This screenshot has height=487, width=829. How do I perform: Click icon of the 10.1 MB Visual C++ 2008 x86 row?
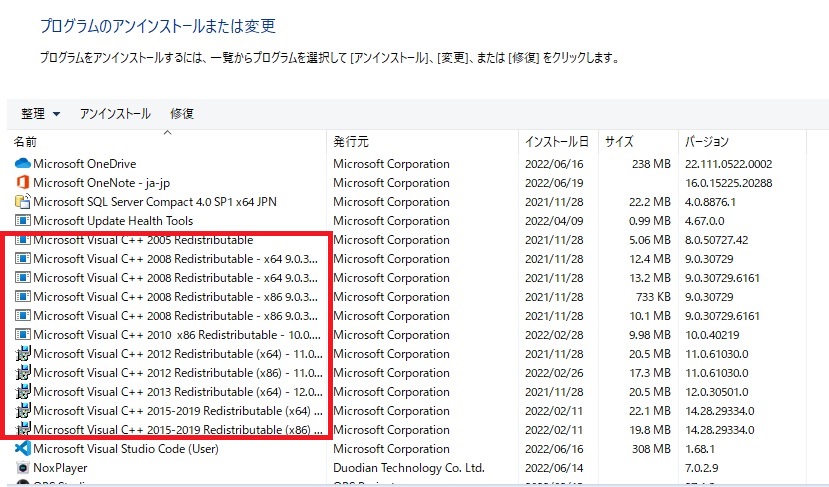[23, 316]
